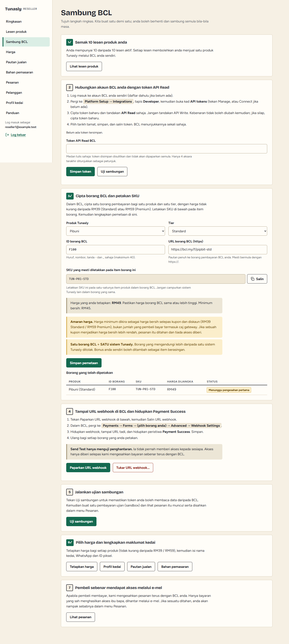Click the step 2 number badge
Viewport: 289px width, 644px height.
(70, 87)
